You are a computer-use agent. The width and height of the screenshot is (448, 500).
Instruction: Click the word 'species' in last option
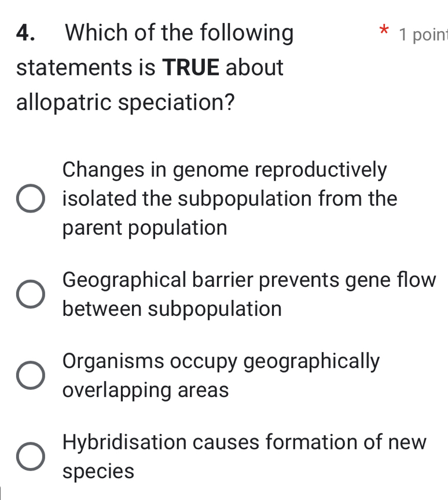tap(97, 471)
